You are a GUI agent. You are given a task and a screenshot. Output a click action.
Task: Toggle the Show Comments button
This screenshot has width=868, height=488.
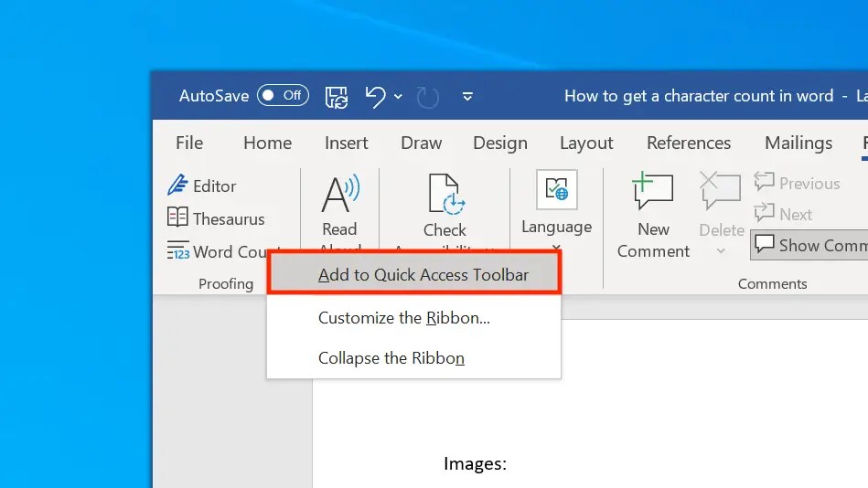pos(809,245)
